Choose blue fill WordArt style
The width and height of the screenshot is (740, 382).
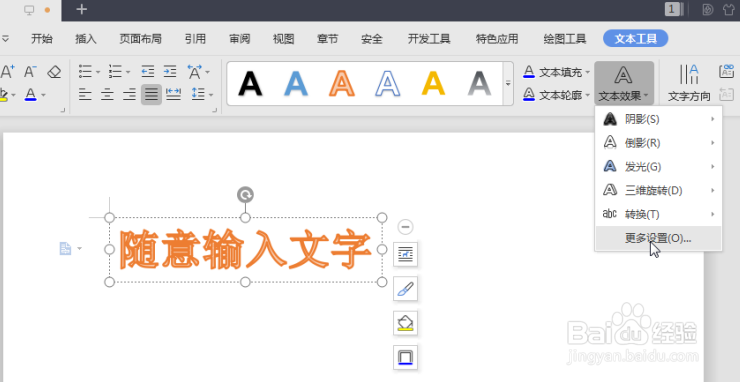(296, 84)
